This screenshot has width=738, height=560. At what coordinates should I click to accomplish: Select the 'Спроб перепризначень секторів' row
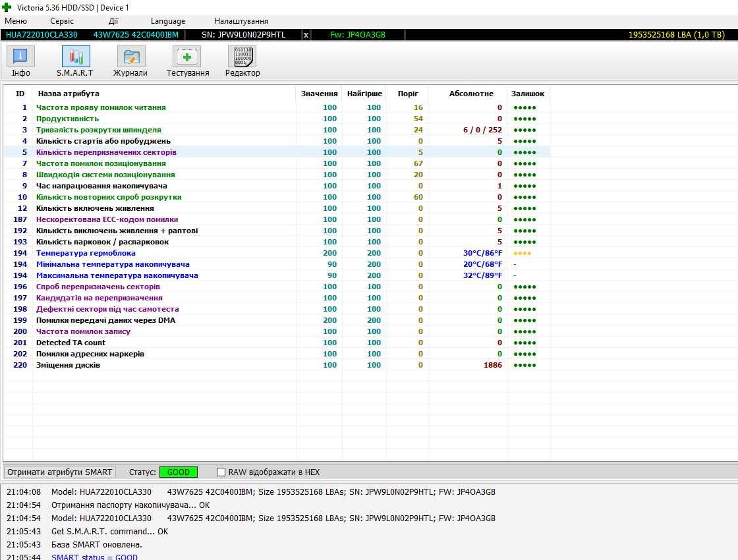click(x=277, y=287)
